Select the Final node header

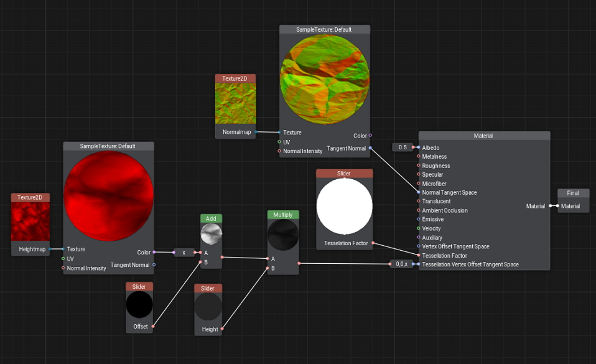[572, 193]
